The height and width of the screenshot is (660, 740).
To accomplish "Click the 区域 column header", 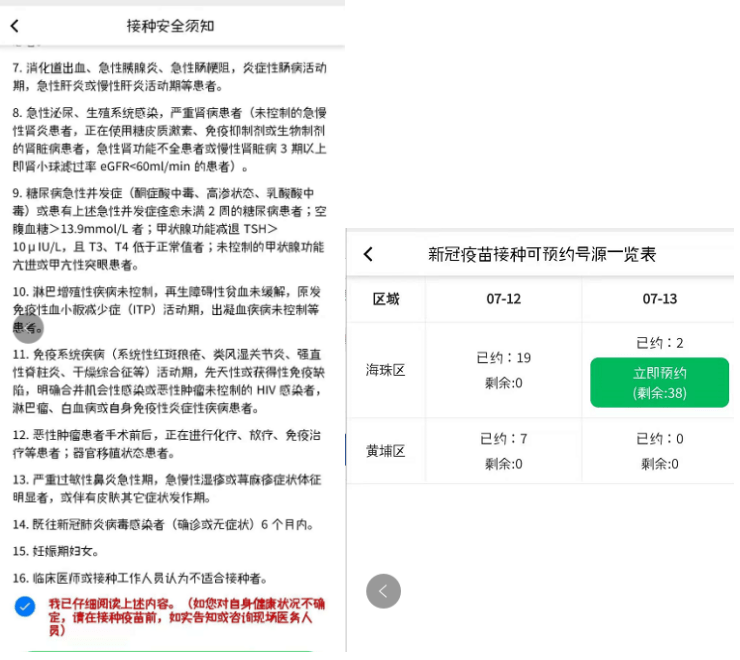I will click(386, 299).
